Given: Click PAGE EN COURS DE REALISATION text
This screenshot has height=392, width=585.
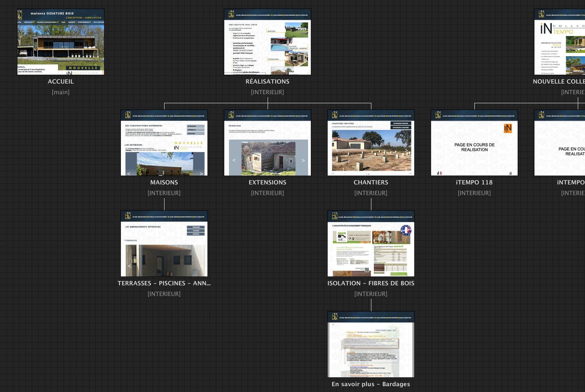Looking at the screenshot, I should [474, 147].
